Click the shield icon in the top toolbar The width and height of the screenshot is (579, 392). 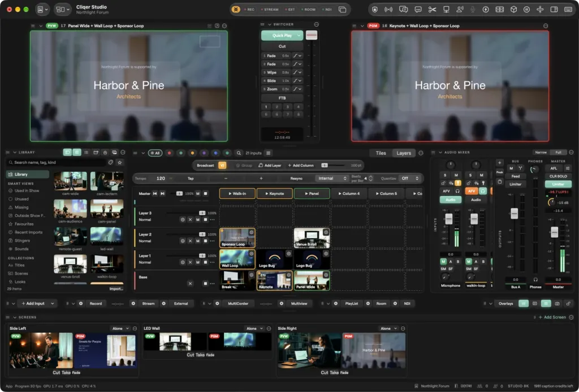[x=375, y=10]
